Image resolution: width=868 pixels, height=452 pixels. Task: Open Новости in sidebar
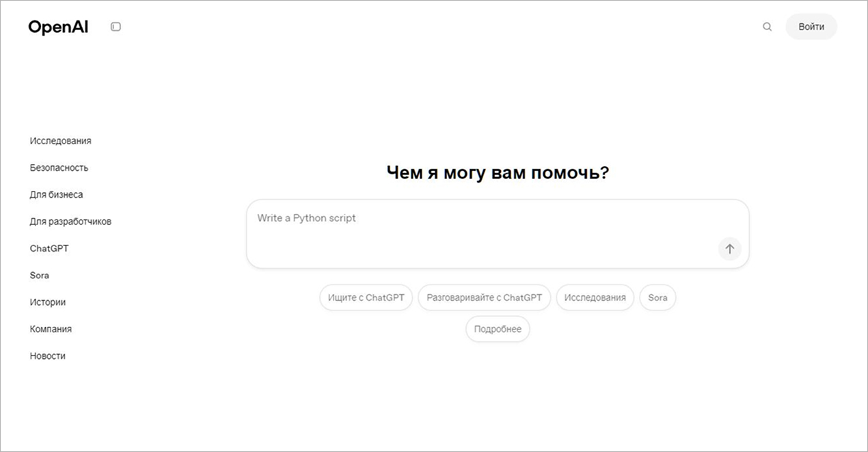pyautogui.click(x=48, y=356)
